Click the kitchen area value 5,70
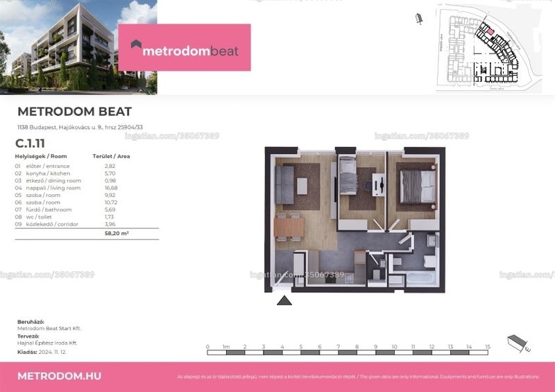The image size is (555, 392). [110, 173]
